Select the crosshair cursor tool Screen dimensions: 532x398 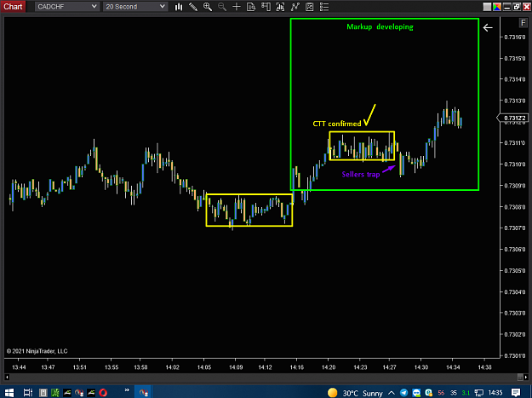click(237, 7)
